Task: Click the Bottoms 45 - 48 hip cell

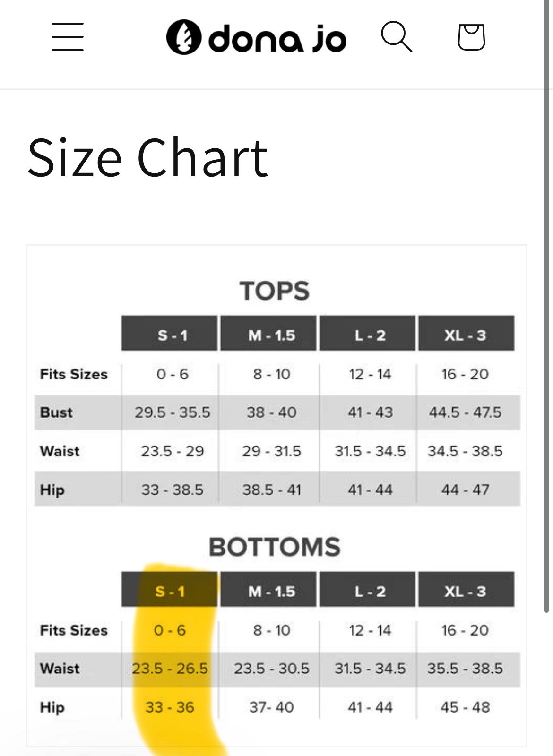Action: point(465,707)
